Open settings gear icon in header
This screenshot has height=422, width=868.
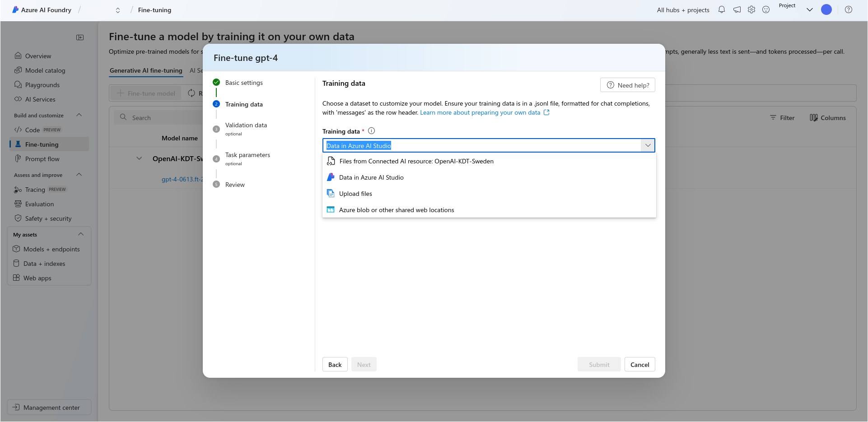click(x=751, y=9)
